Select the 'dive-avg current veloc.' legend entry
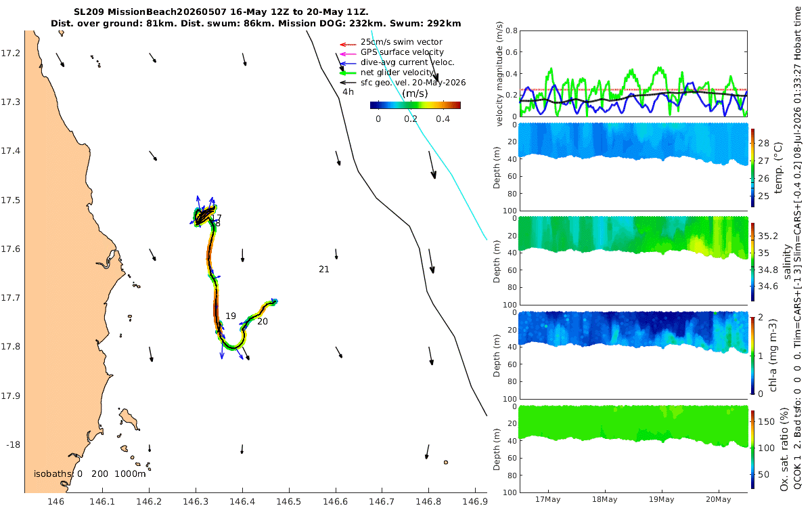 pos(407,62)
